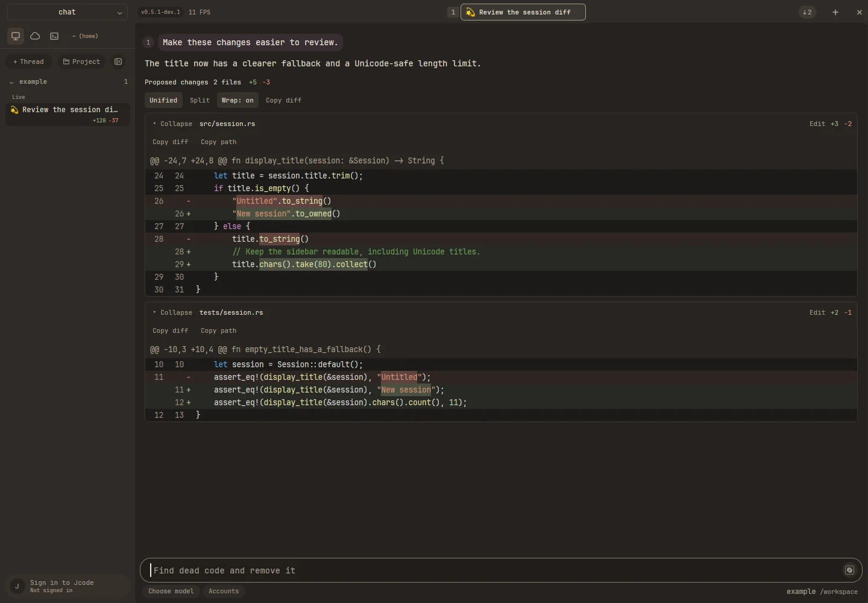Click the send icon in input box
Viewport: 868px width, 603px height.
click(849, 570)
